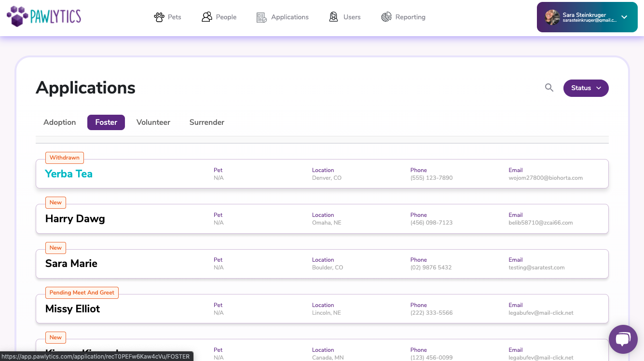Viewport: 644px width, 361px height.
Task: Click location Boulder, CO
Action: click(x=328, y=267)
